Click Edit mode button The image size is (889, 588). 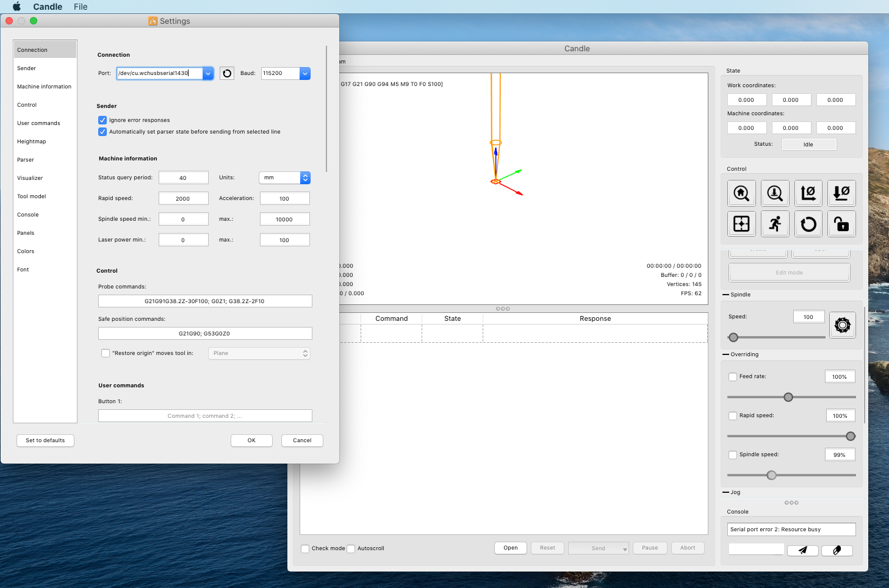[790, 273]
